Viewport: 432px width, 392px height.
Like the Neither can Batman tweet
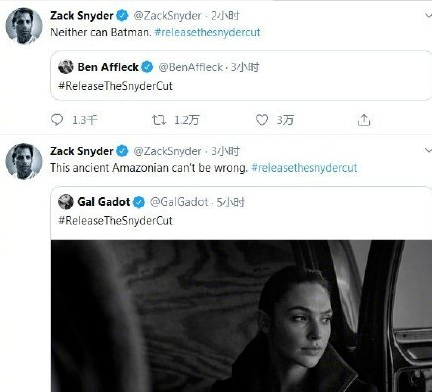click(x=262, y=120)
